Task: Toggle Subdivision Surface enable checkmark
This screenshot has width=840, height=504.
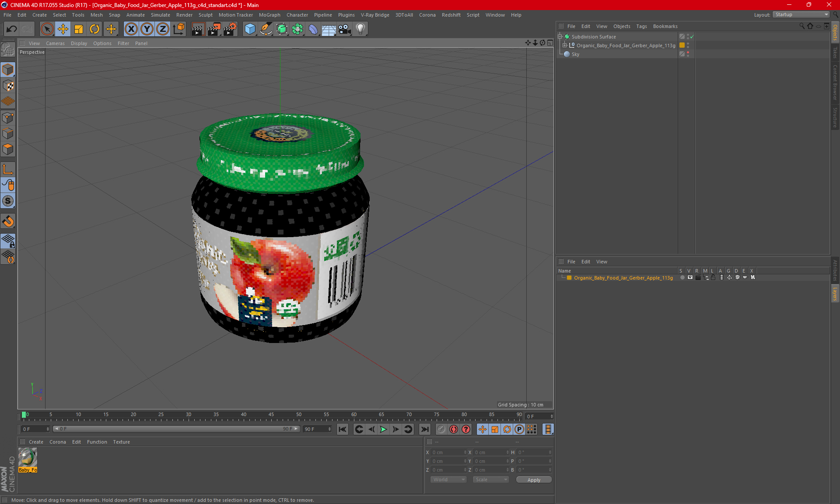Action: pyautogui.click(x=692, y=37)
